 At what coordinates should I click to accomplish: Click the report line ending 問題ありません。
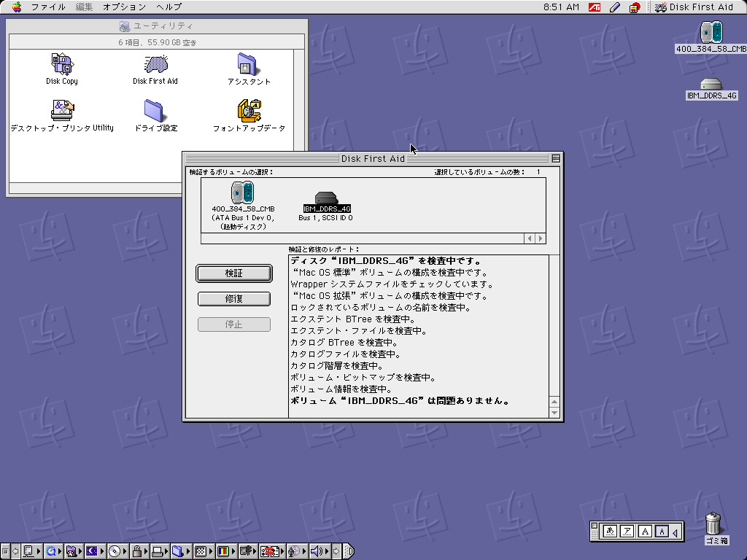[x=400, y=401]
